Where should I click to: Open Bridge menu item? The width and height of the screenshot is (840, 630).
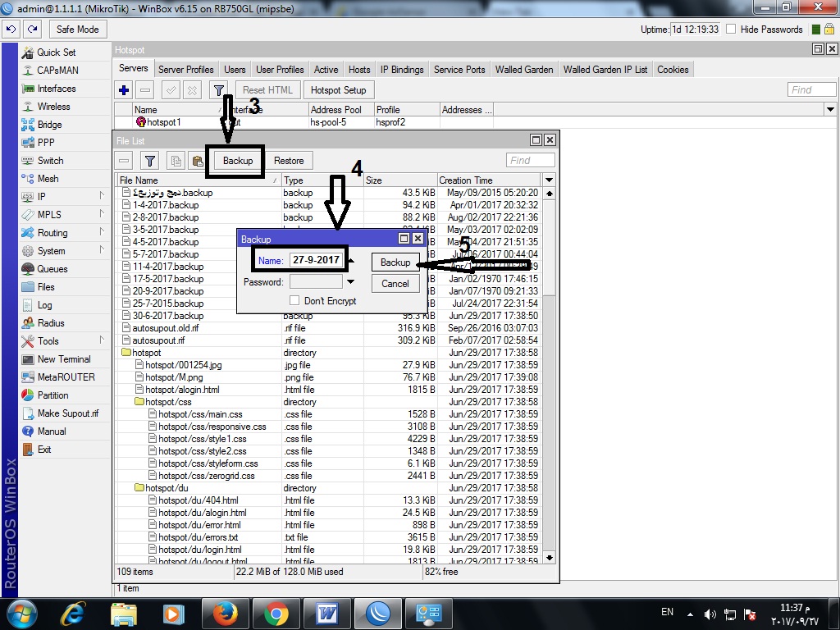tap(49, 125)
